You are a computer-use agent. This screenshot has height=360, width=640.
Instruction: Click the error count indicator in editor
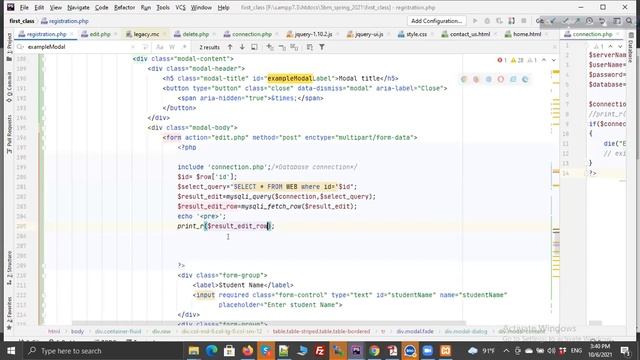coord(502,60)
